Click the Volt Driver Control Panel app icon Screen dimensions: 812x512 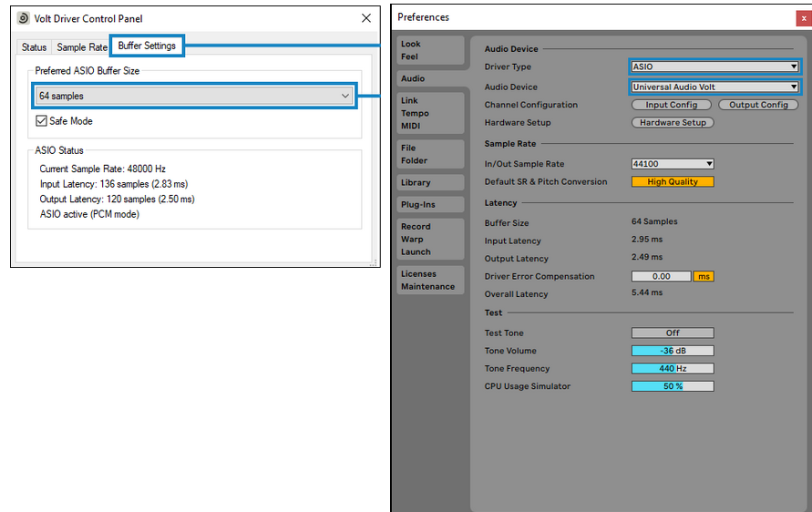coord(24,18)
